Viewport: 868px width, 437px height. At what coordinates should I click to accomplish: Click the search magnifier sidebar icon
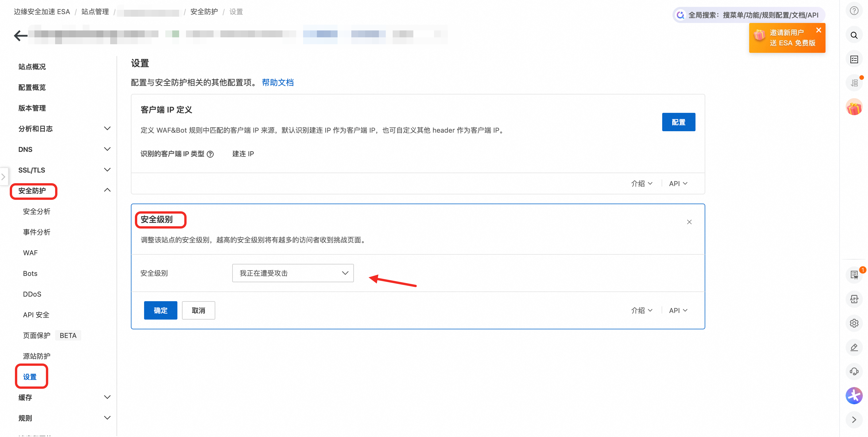click(854, 35)
